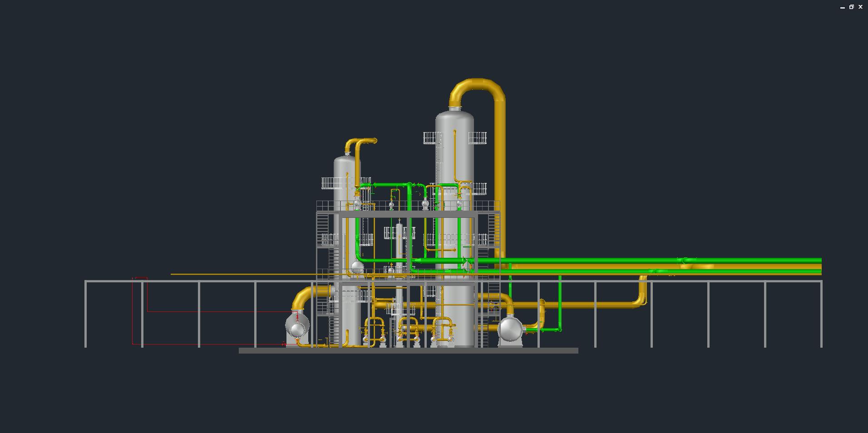868x433 pixels.
Task: Select the round grey vessel at bottom right
Action: [510, 329]
